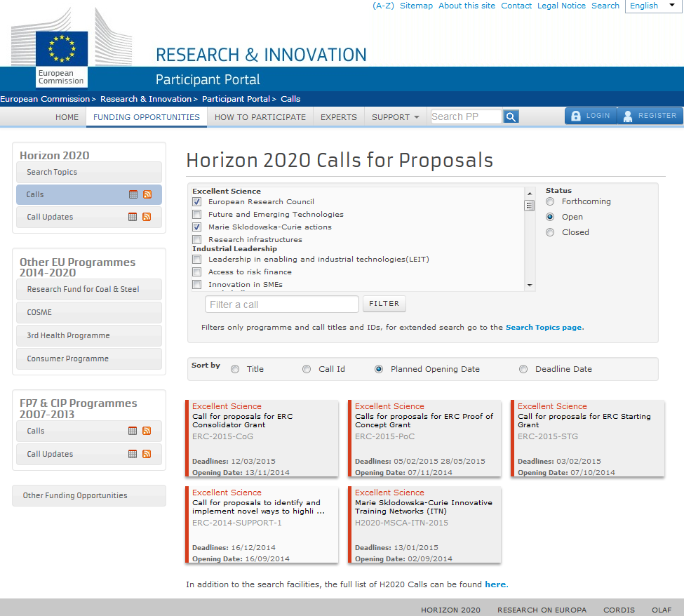Click the Search PP input field
This screenshot has width=684, height=616.
click(x=466, y=116)
